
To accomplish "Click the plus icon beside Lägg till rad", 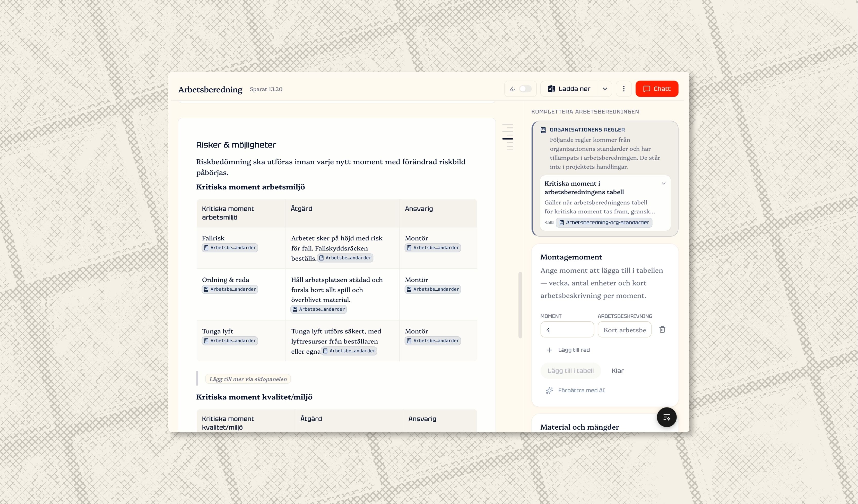I will [x=549, y=350].
